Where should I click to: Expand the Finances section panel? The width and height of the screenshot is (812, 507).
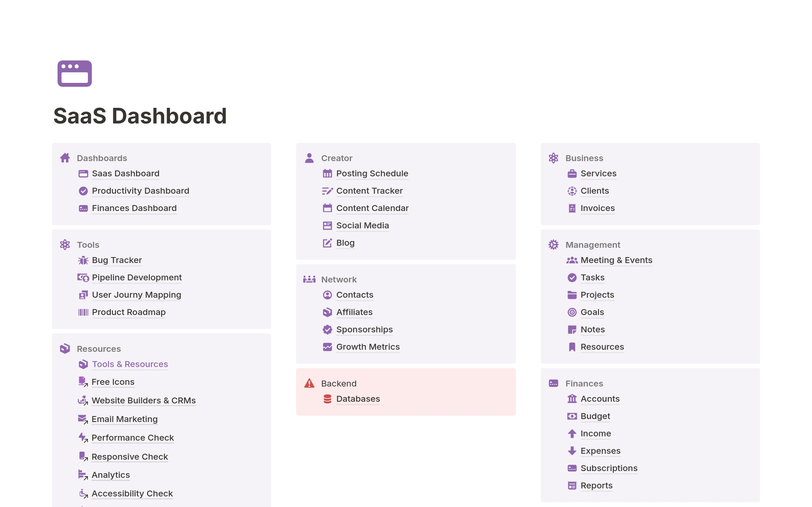584,383
